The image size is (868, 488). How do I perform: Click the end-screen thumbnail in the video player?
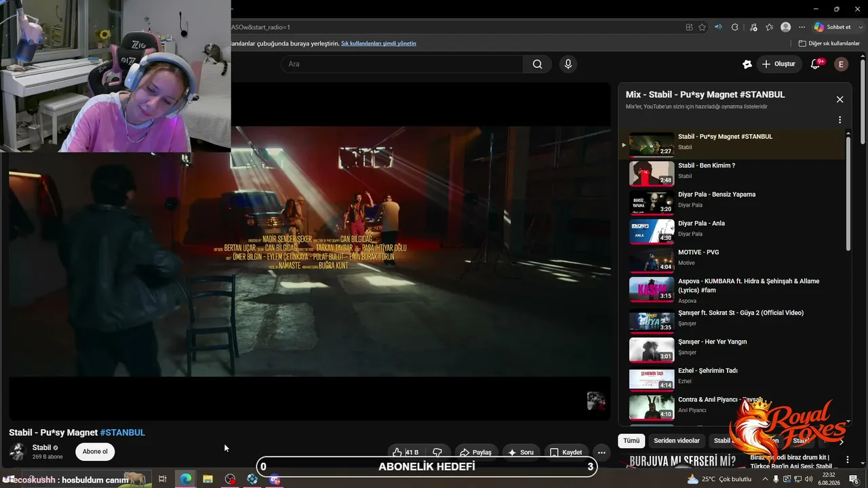(596, 401)
